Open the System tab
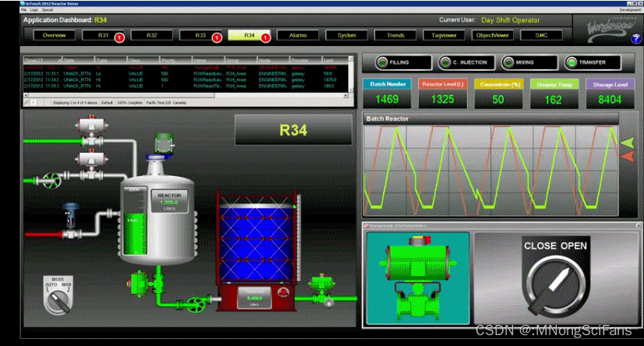 pyautogui.click(x=347, y=35)
